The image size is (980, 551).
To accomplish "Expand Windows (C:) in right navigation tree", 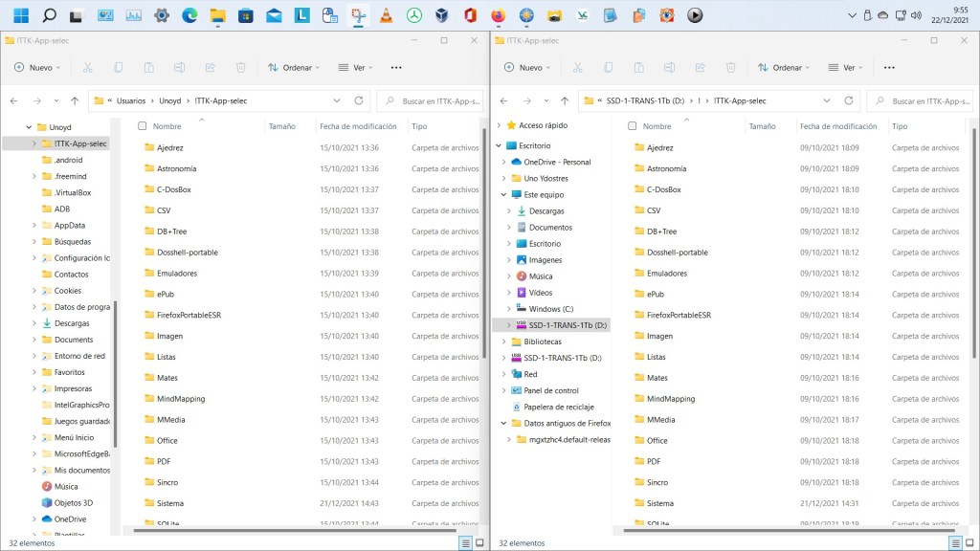I will tap(508, 309).
